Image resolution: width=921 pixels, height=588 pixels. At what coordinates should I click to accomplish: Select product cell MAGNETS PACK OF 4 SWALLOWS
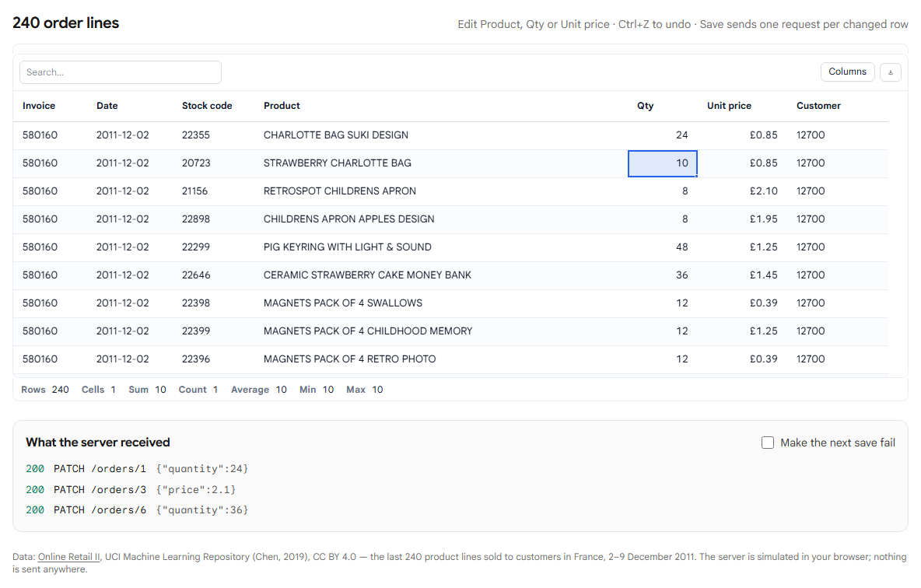(x=440, y=303)
